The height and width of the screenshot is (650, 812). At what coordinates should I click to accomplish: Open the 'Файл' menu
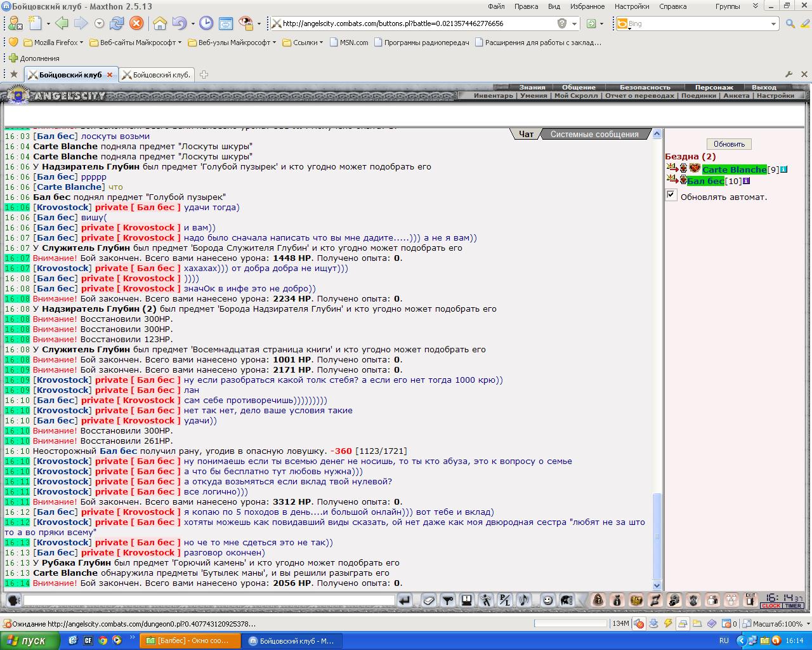tap(497, 6)
